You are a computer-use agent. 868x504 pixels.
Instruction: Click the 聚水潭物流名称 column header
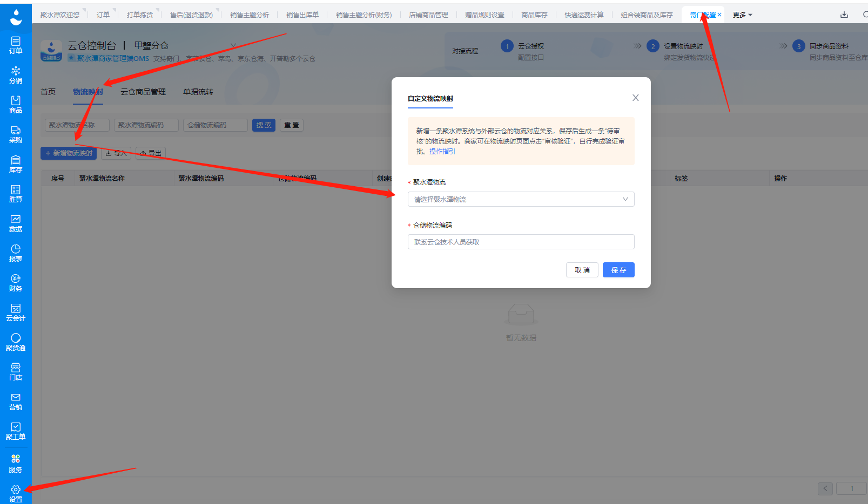[102, 178]
